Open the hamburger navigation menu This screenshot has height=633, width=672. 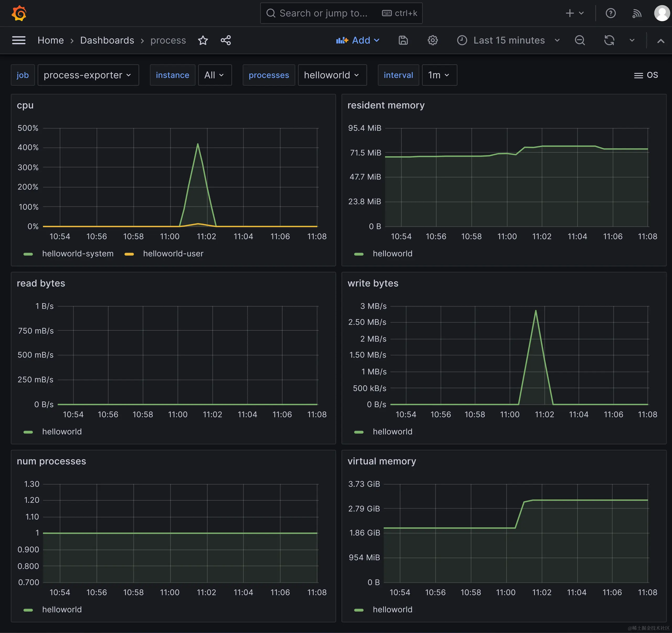click(19, 40)
